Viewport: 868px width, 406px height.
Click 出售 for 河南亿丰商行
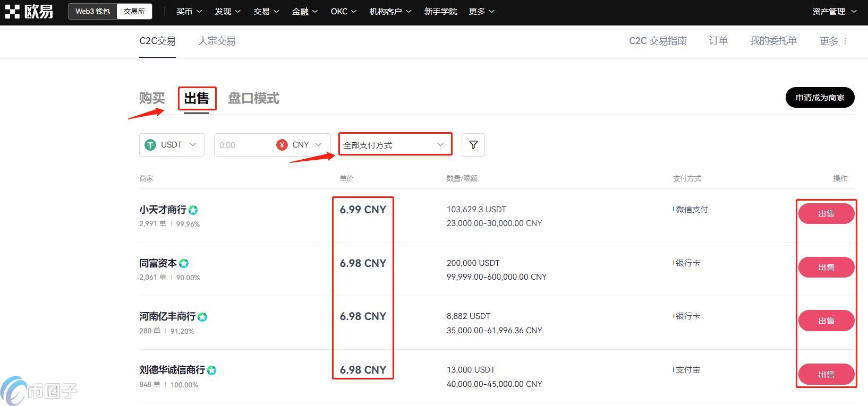pos(826,321)
